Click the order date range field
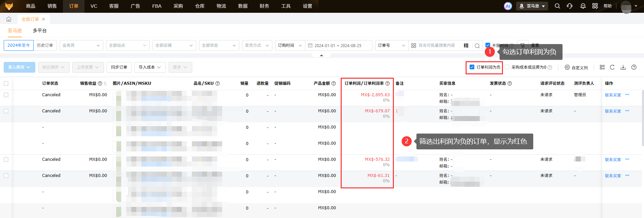The width and height of the screenshot is (644, 218). [x=338, y=45]
